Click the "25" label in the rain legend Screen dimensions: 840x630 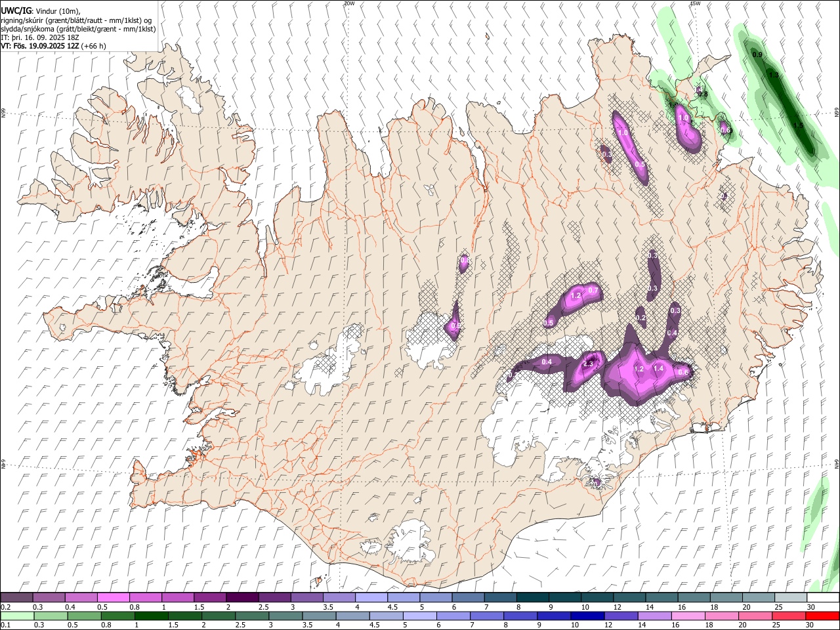tap(776, 625)
